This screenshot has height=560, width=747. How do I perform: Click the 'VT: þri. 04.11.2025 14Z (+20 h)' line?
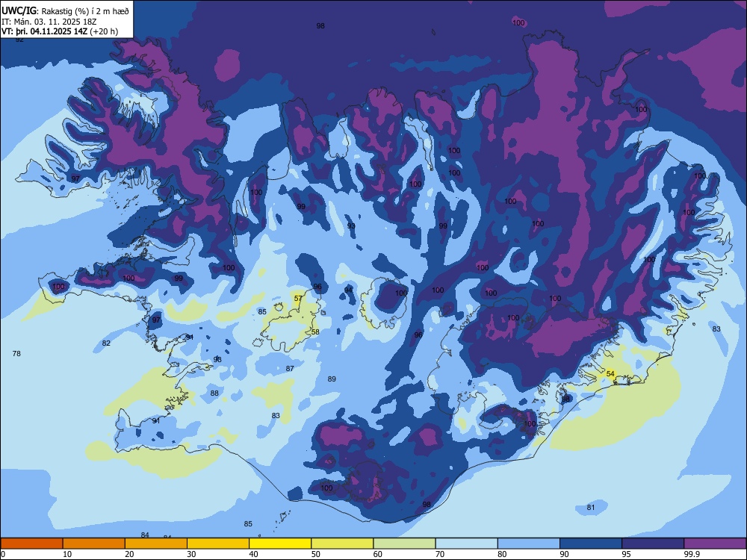coord(60,31)
